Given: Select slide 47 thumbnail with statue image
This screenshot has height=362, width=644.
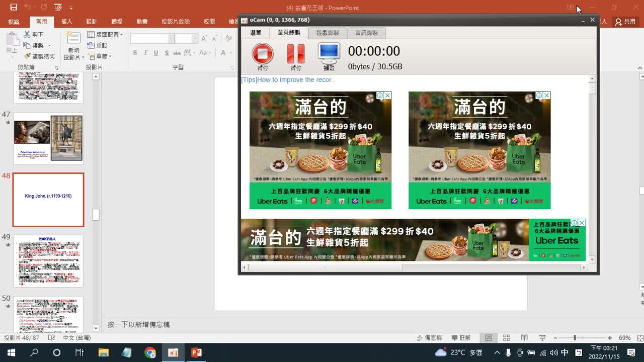Looking at the screenshot, I should (x=48, y=138).
